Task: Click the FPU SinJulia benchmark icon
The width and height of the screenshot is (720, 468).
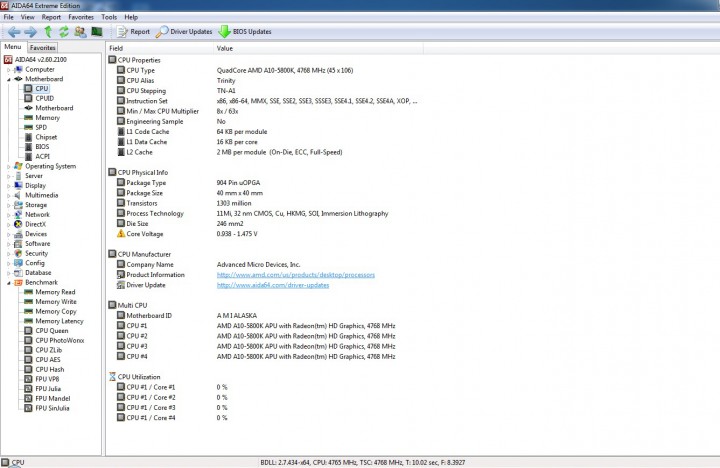Action: 28,408
